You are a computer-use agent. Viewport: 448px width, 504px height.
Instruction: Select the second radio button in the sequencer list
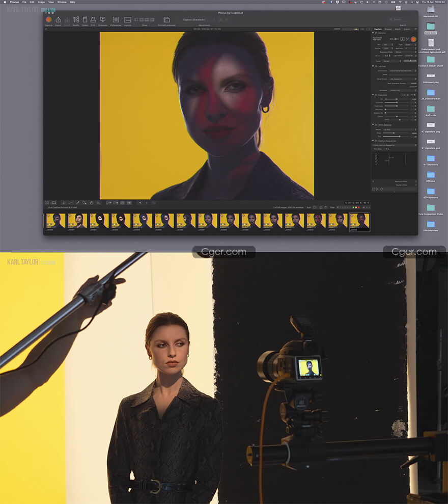coord(376,158)
